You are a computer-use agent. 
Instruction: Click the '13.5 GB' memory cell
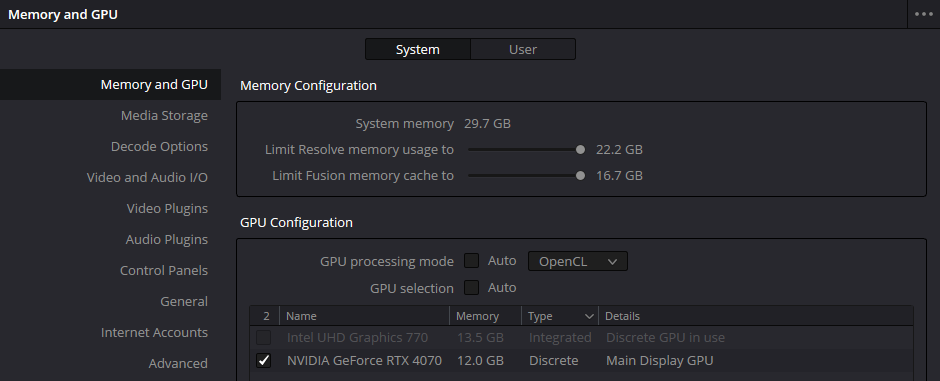480,338
